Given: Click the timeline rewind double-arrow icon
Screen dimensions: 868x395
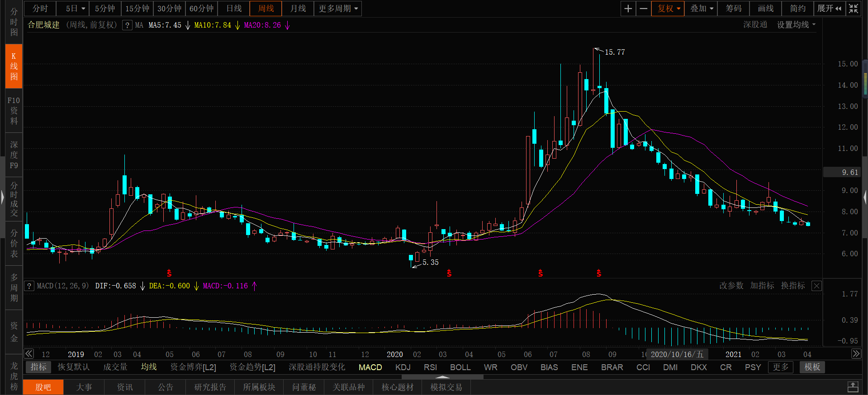Looking at the screenshot, I should click(x=29, y=354).
